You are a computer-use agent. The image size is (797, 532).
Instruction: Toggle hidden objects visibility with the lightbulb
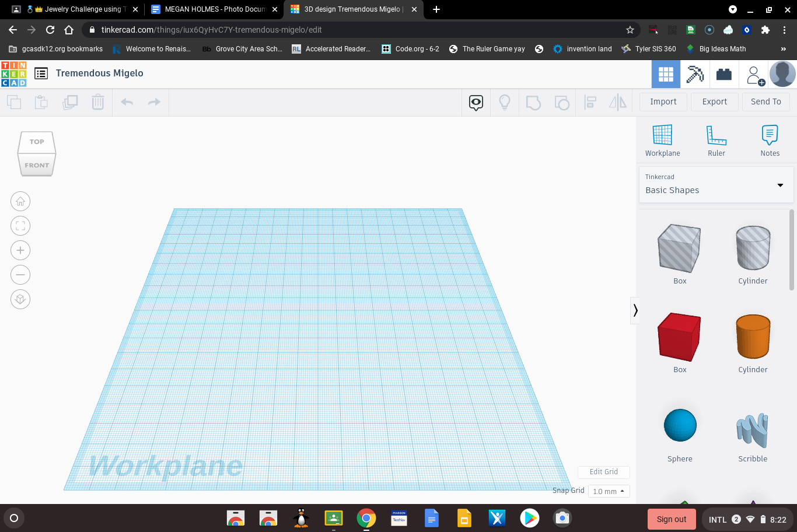(x=504, y=102)
